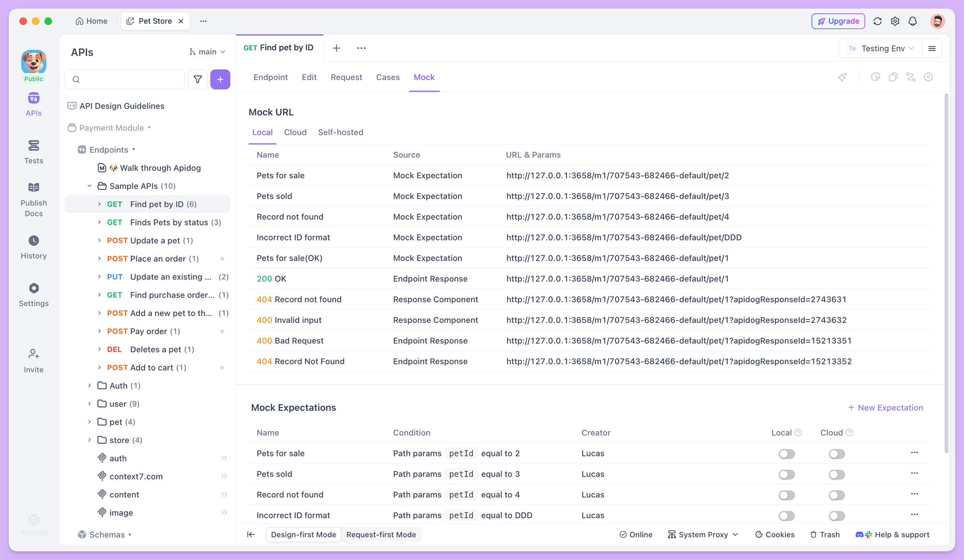Select the Cloud mock URL tab
This screenshot has width=964, height=560.
pyautogui.click(x=295, y=133)
